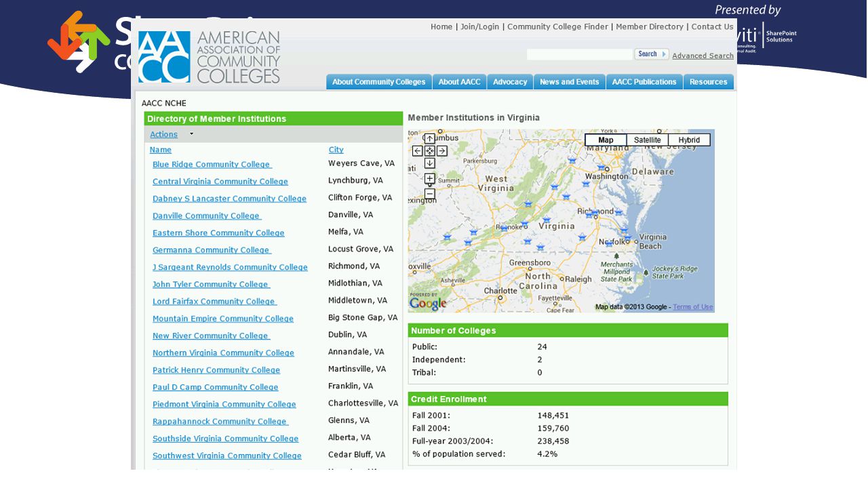Viewport: 868px width, 488px height.
Task: Sort the directory by the Name column header
Action: point(161,150)
